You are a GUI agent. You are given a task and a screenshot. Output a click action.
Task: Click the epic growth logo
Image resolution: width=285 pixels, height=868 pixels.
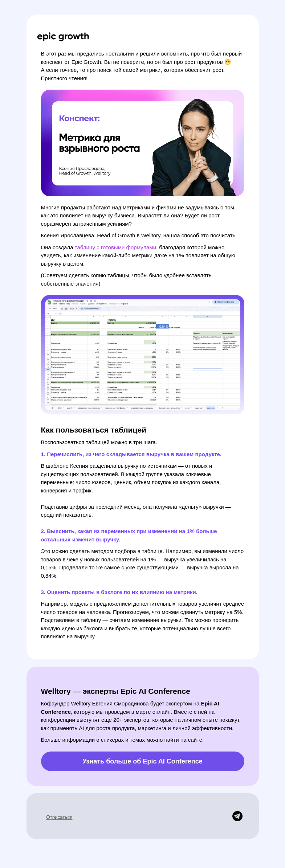coord(63,36)
